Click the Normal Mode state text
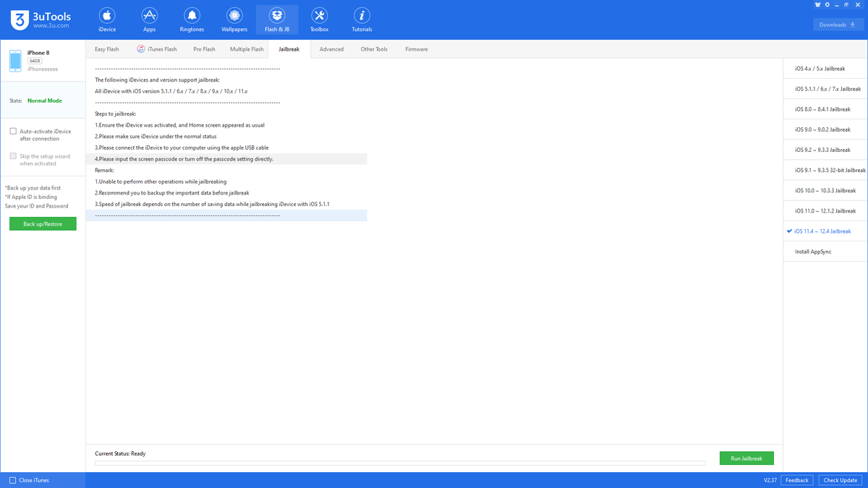This screenshot has width=868, height=488. point(45,100)
